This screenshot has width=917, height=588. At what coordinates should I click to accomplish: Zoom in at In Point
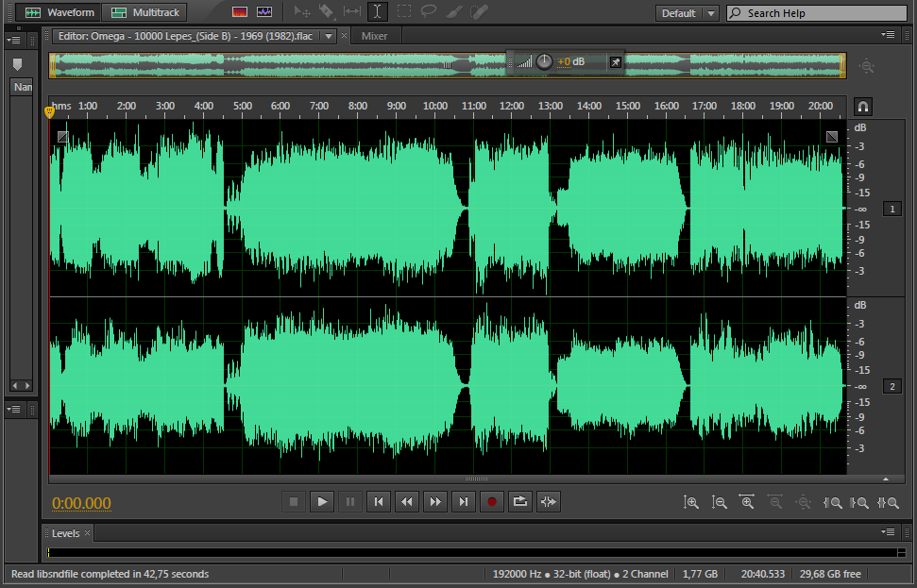[x=832, y=502]
